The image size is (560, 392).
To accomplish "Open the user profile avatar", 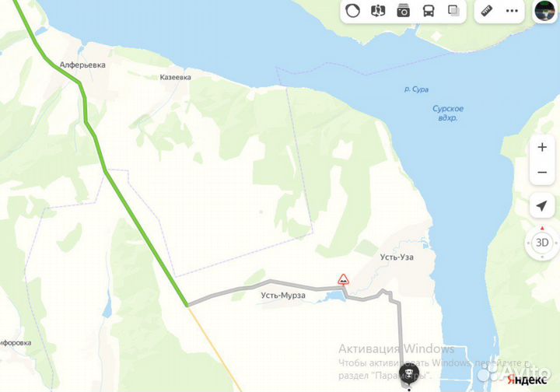I will click(544, 10).
